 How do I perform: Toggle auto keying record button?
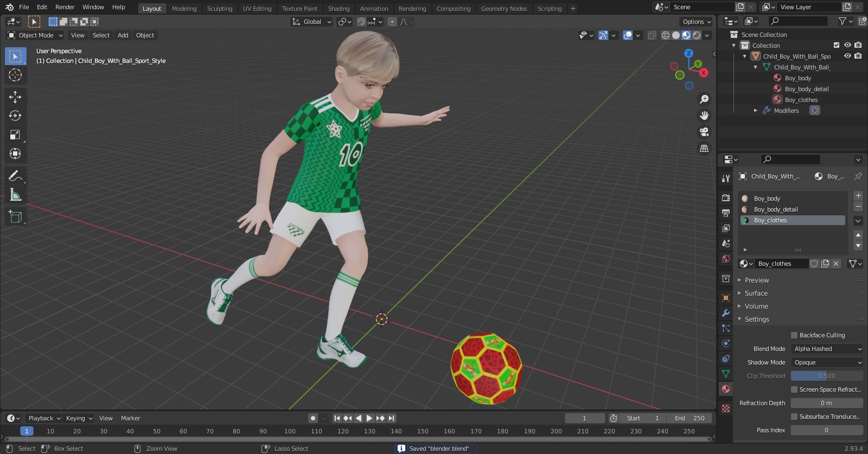pyautogui.click(x=312, y=418)
